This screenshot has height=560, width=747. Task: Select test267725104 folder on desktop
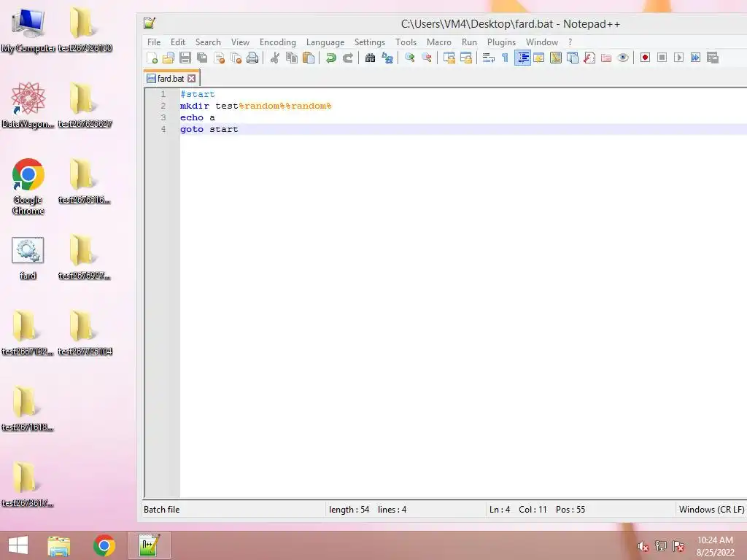point(85,332)
